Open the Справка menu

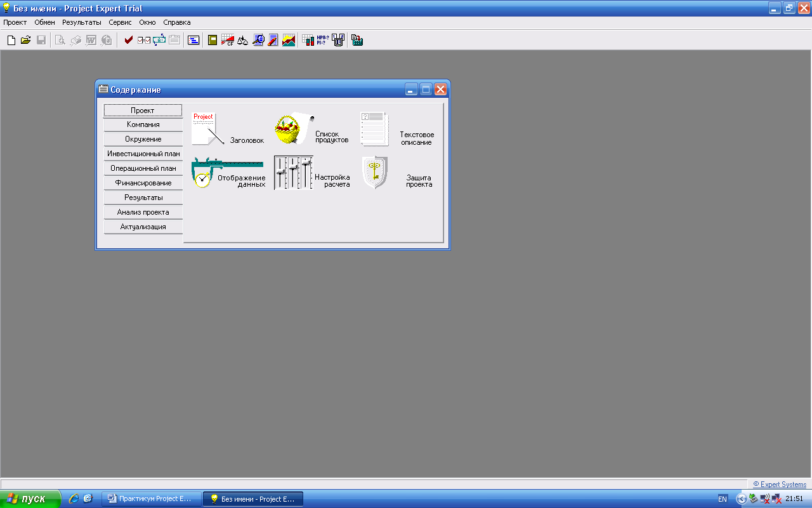[x=177, y=22]
